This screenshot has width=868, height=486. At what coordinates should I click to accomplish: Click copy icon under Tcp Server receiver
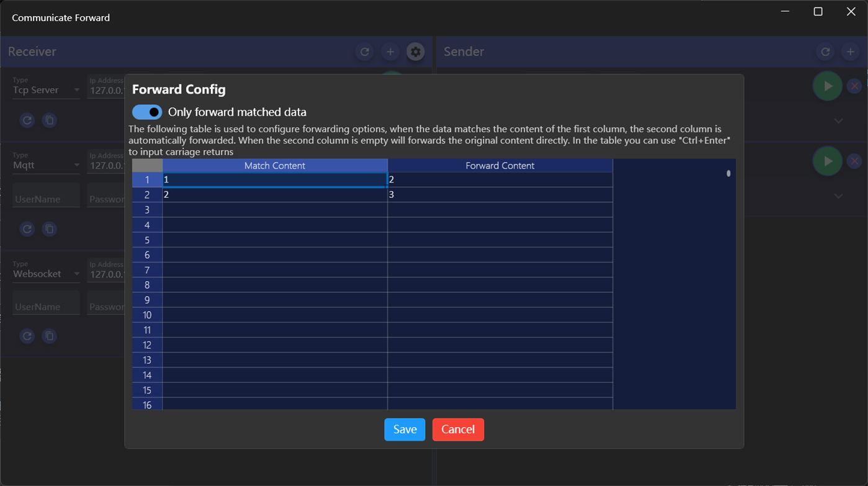pyautogui.click(x=50, y=120)
